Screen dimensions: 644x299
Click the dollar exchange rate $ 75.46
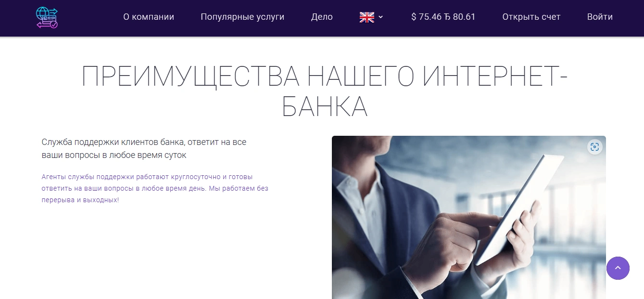[427, 17]
